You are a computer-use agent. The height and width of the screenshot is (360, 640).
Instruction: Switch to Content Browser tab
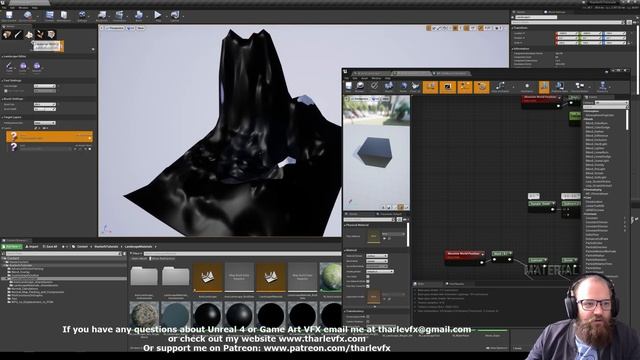tap(16, 241)
